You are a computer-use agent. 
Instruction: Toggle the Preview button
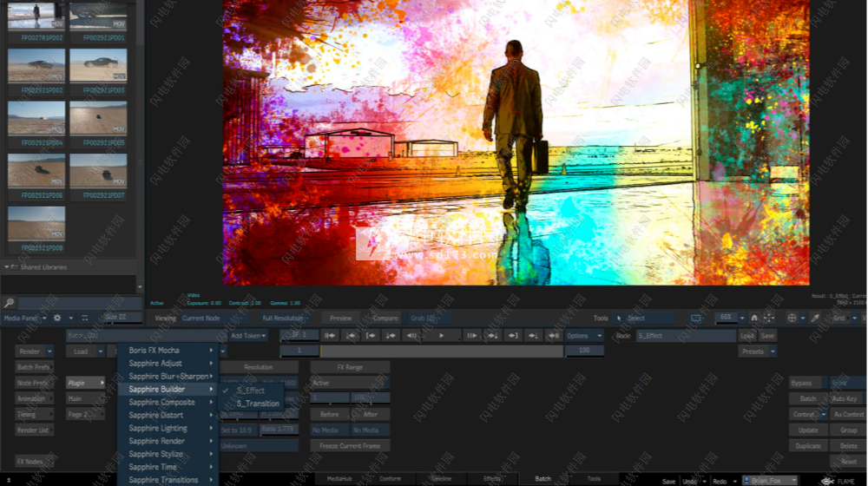340,319
